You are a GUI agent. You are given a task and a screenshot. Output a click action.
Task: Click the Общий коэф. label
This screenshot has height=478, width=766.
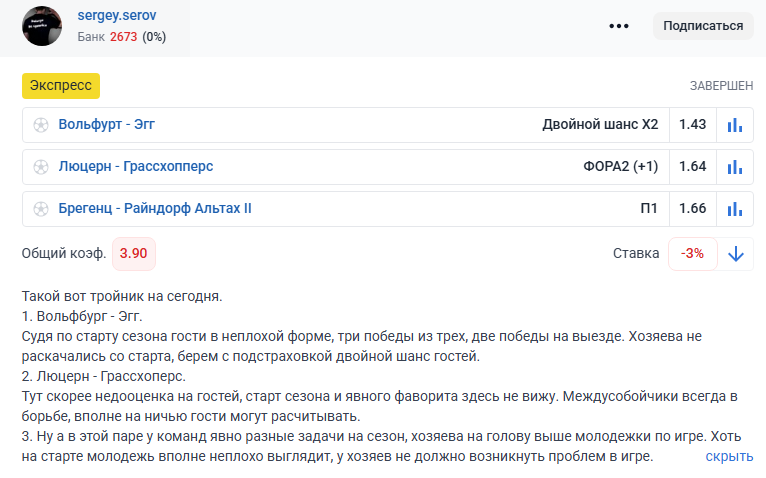point(64,254)
